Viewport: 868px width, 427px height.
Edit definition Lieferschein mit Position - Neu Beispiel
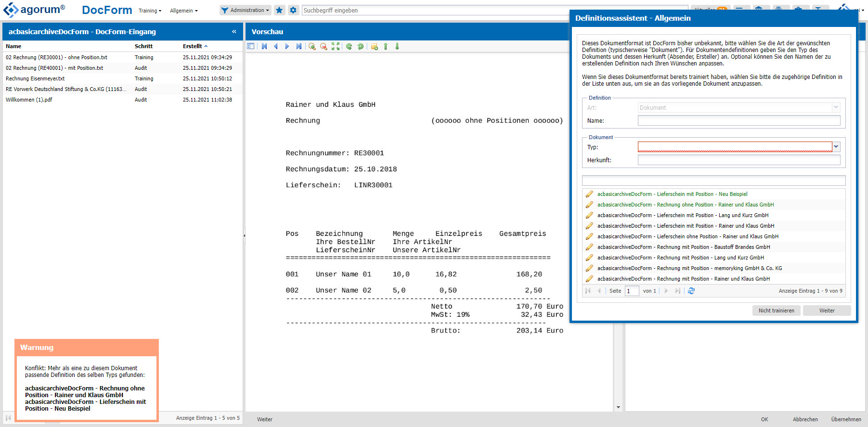pos(589,194)
